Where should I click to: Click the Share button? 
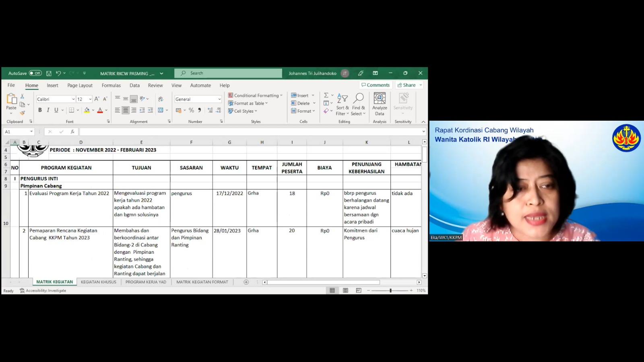coord(407,85)
